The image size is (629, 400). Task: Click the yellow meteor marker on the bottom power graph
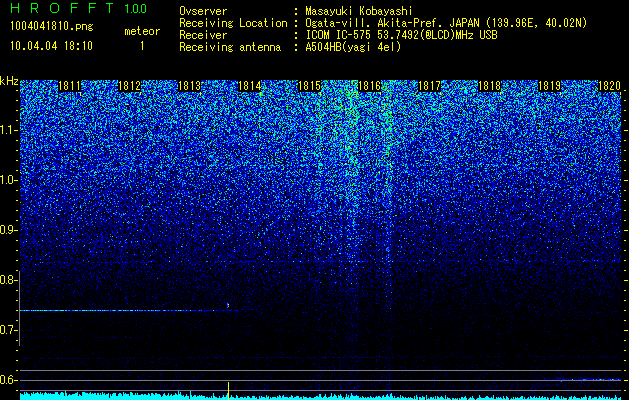(x=228, y=390)
